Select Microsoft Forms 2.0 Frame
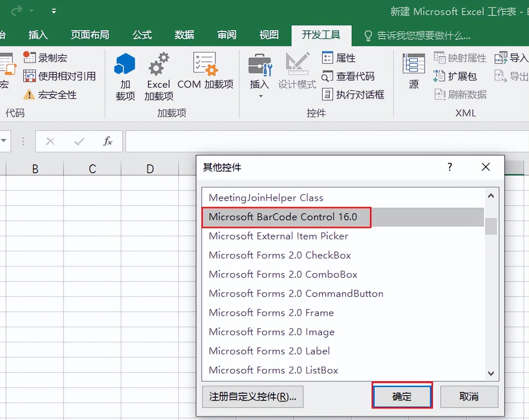Screen dimensions: 529x420 (x=343, y=313)
